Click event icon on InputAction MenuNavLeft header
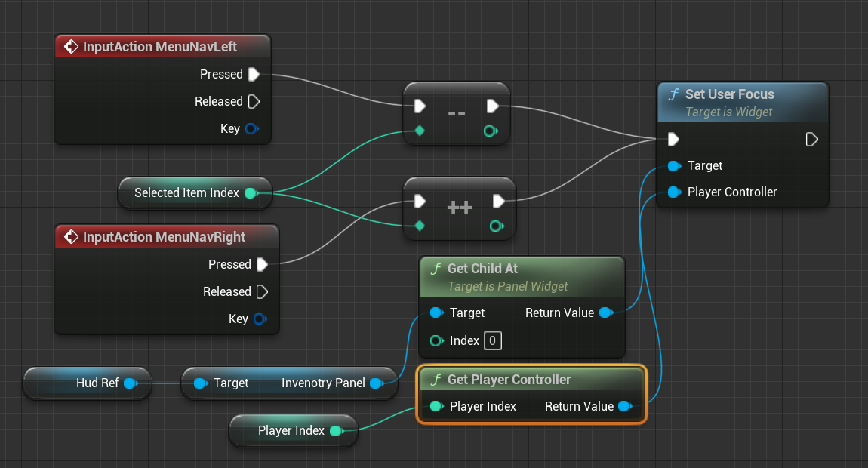The image size is (868, 468). coord(72,47)
